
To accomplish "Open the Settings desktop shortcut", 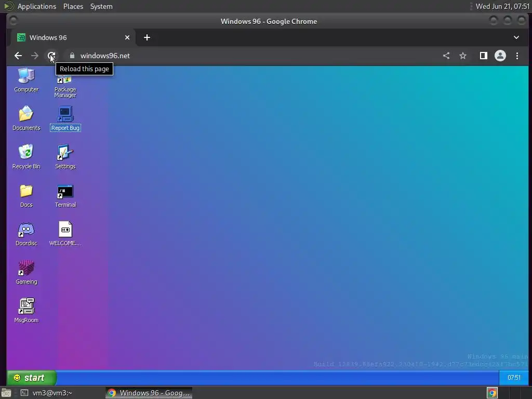I will coord(65,157).
